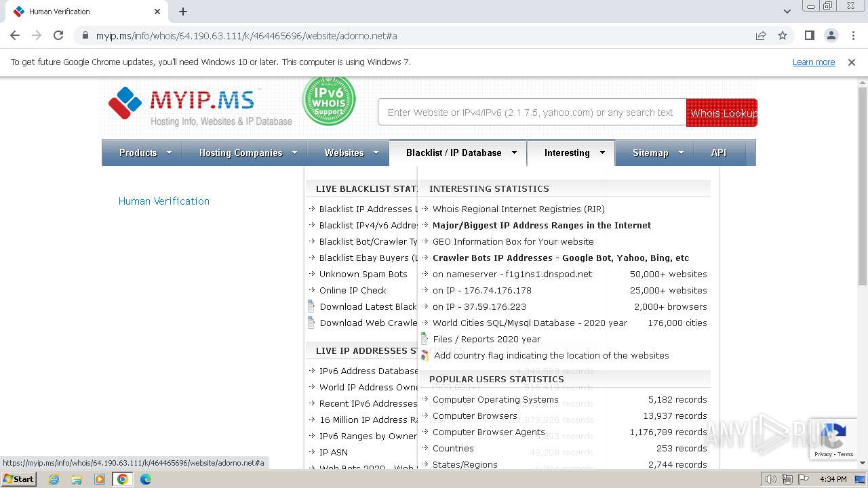Share this page icon in address bar

tap(761, 35)
